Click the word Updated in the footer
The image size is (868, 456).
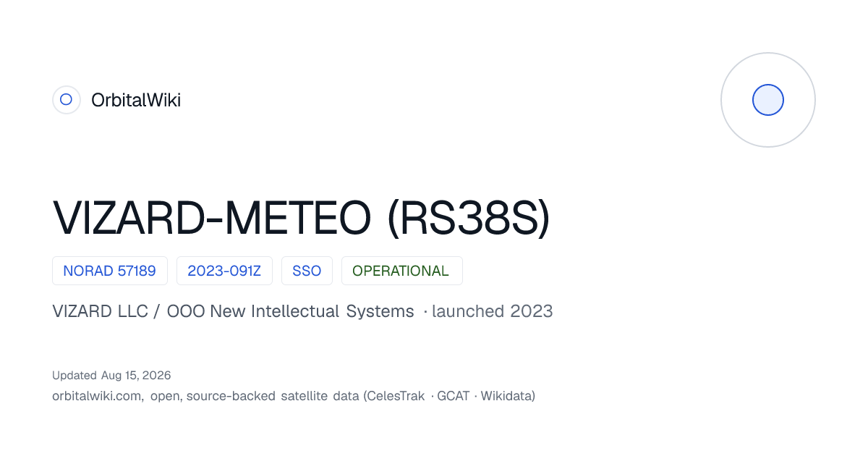coord(75,376)
